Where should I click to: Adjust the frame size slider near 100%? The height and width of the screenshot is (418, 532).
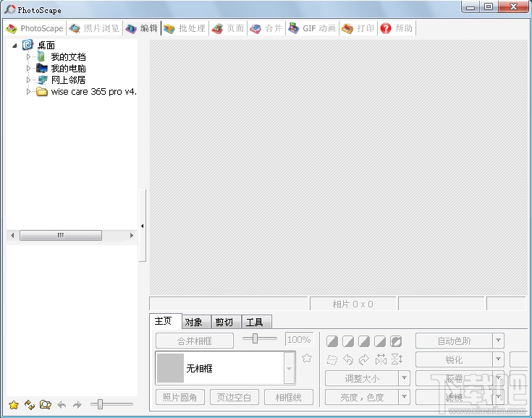coord(255,338)
